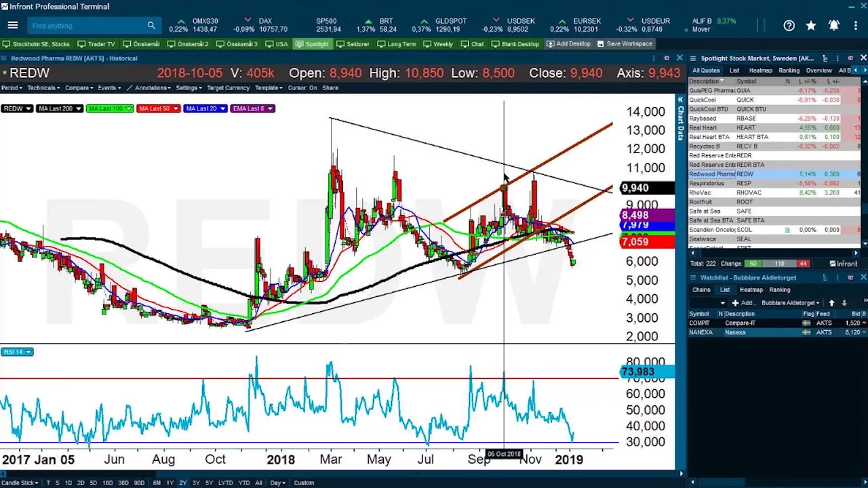Viewport: 868px width, 488px height.
Task: Click the search magnifier icon
Action: (x=151, y=26)
